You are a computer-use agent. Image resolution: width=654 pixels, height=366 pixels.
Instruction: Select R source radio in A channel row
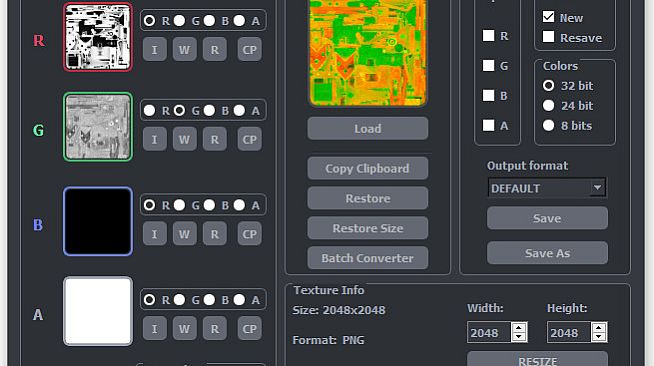(149, 300)
